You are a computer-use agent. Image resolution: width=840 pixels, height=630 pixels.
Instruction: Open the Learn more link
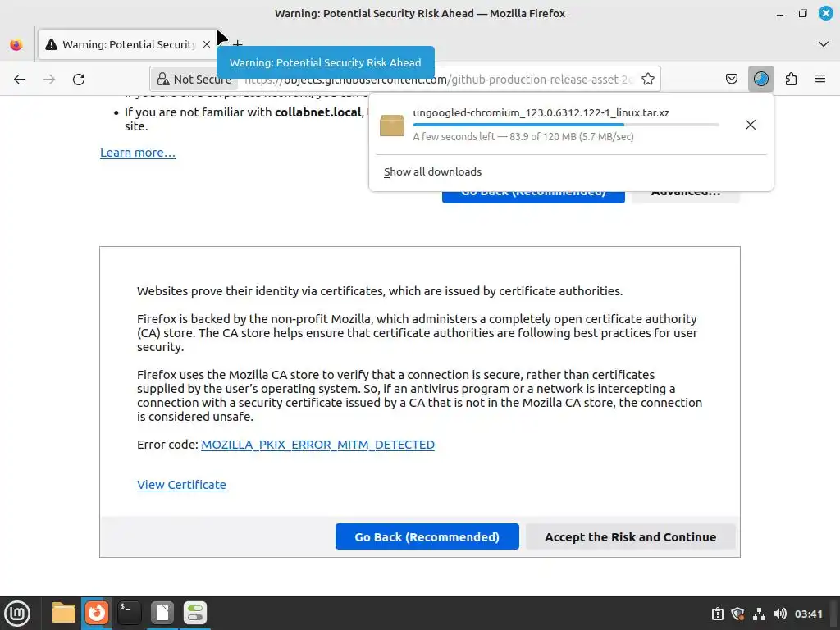pos(138,153)
